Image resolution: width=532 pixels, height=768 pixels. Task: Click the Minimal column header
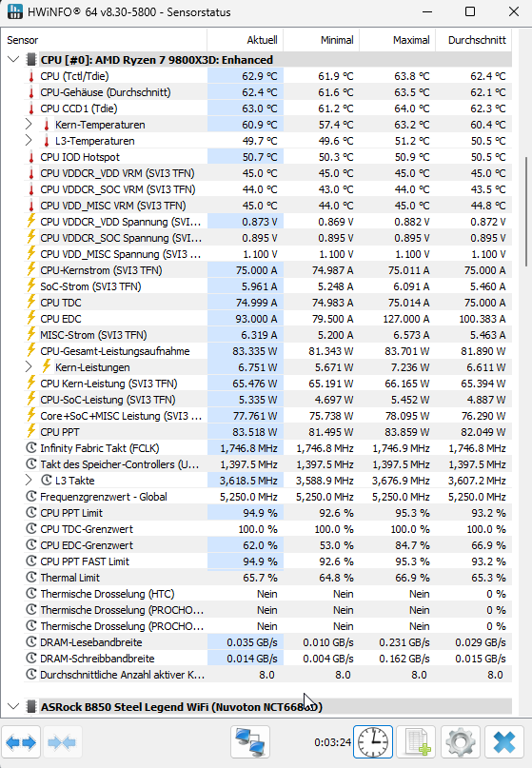pyautogui.click(x=322, y=40)
